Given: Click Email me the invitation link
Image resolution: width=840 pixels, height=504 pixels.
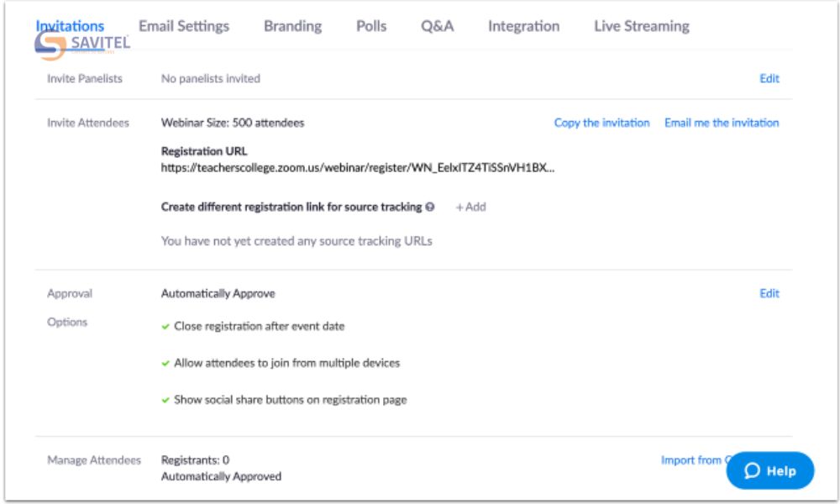Looking at the screenshot, I should pyautogui.click(x=722, y=123).
